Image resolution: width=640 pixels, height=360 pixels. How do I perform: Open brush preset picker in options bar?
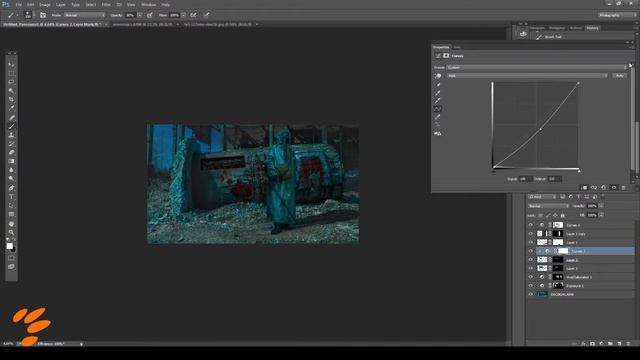click(28, 15)
